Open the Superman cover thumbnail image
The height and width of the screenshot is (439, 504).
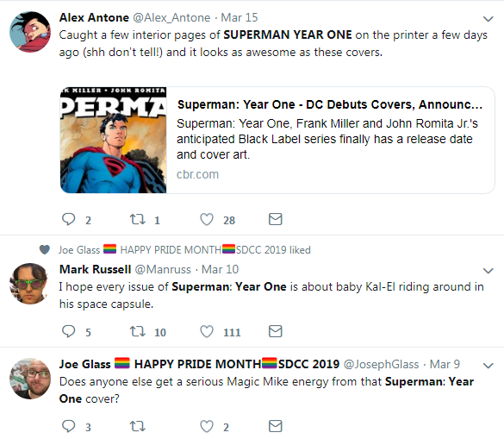click(113, 140)
